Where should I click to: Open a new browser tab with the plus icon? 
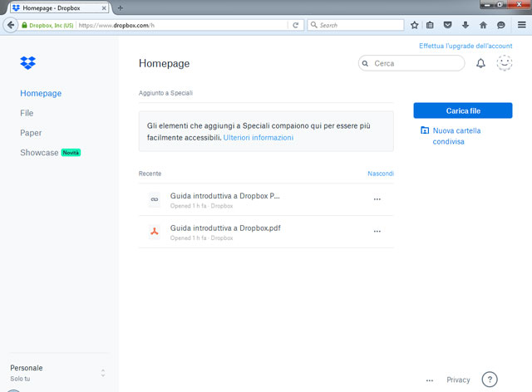pyautogui.click(x=120, y=7)
